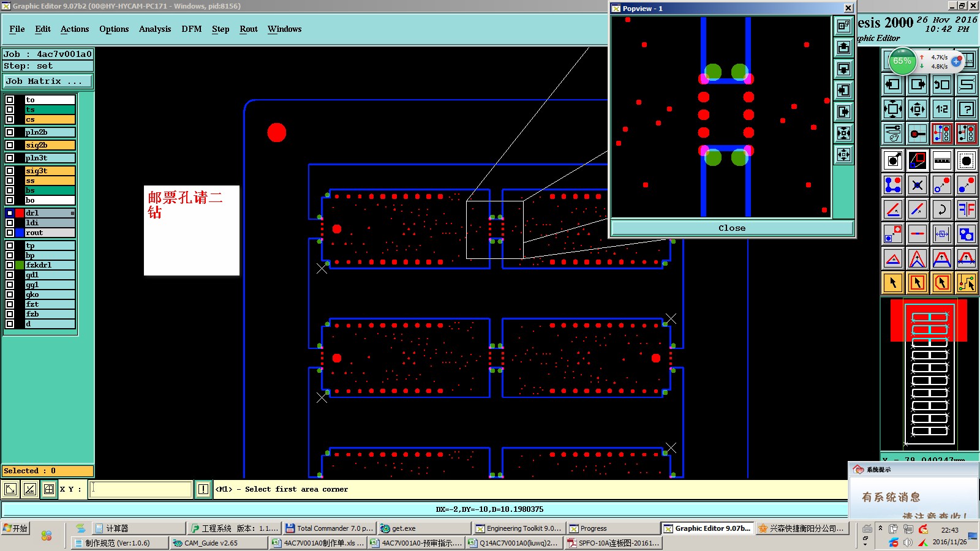Click the diagonal arrow icon left of XY field

pos(10,489)
